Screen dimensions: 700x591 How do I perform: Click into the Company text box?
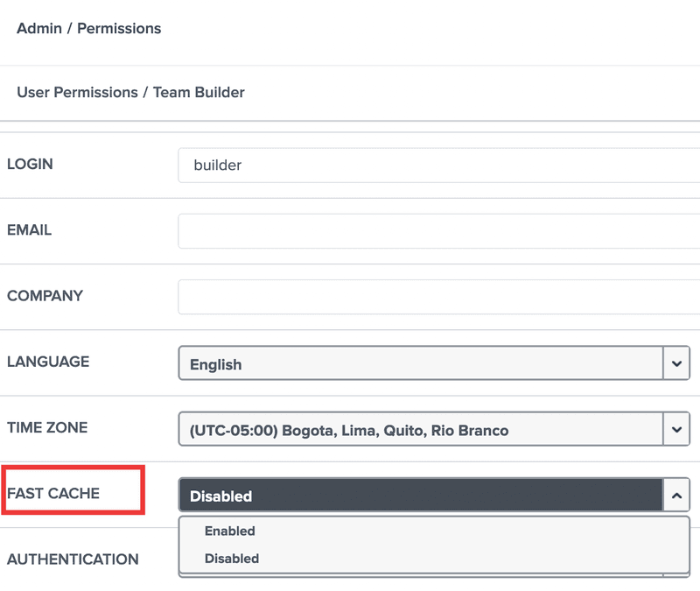click(x=437, y=297)
